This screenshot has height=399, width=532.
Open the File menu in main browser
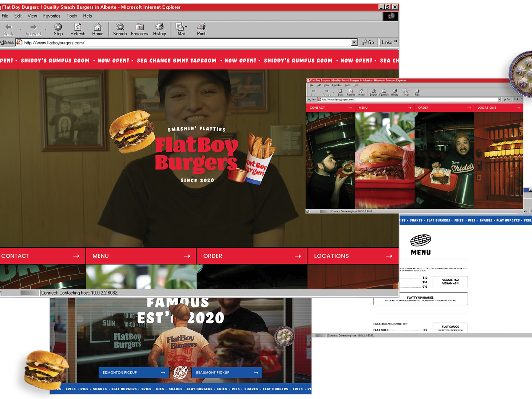tap(5, 16)
